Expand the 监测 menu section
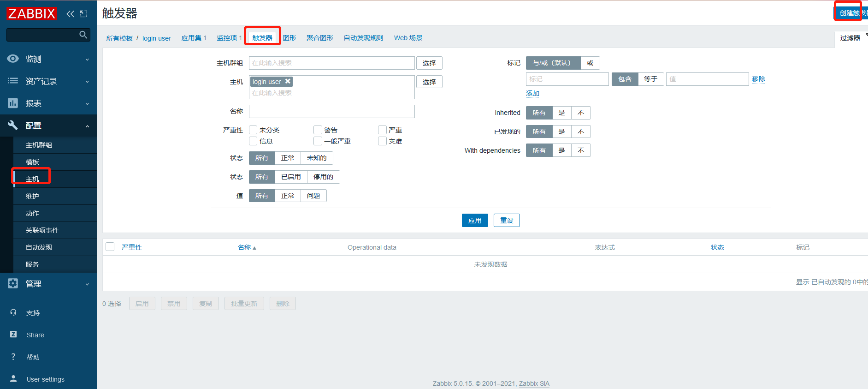 coord(87,59)
